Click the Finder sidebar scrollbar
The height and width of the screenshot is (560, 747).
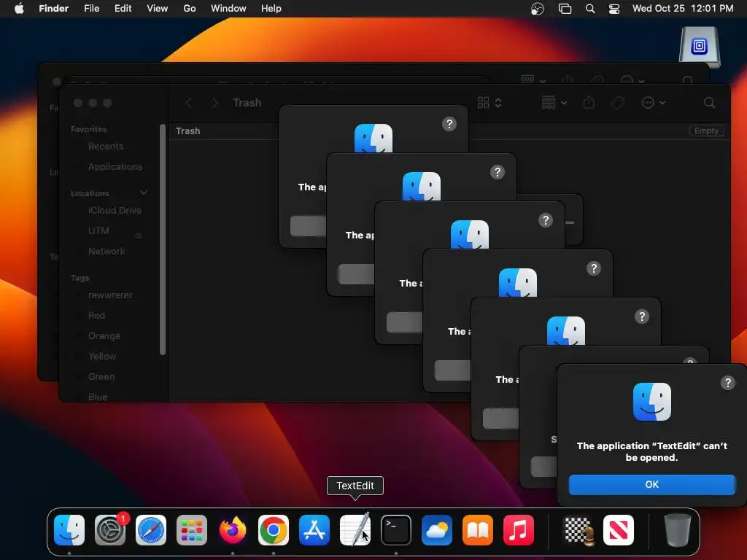[x=163, y=239]
